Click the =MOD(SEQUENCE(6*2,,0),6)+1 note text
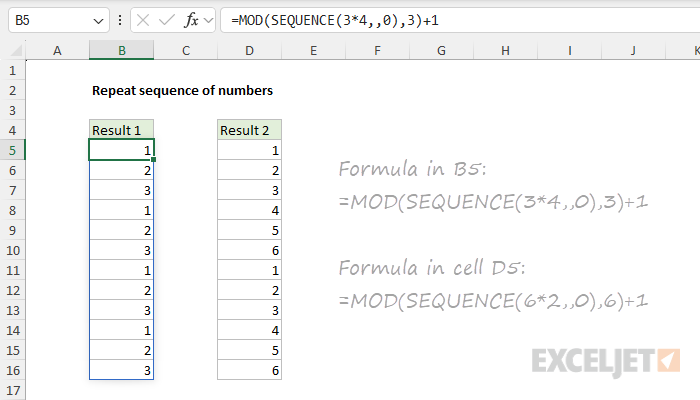 tap(493, 301)
